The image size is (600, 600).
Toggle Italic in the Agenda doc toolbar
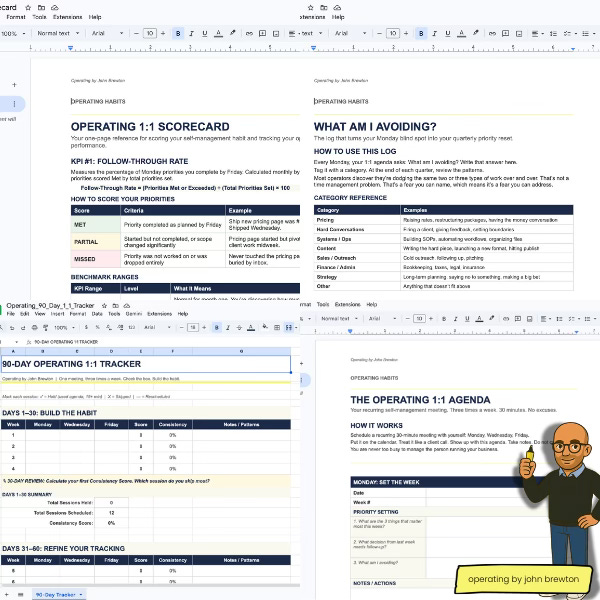tap(455, 319)
